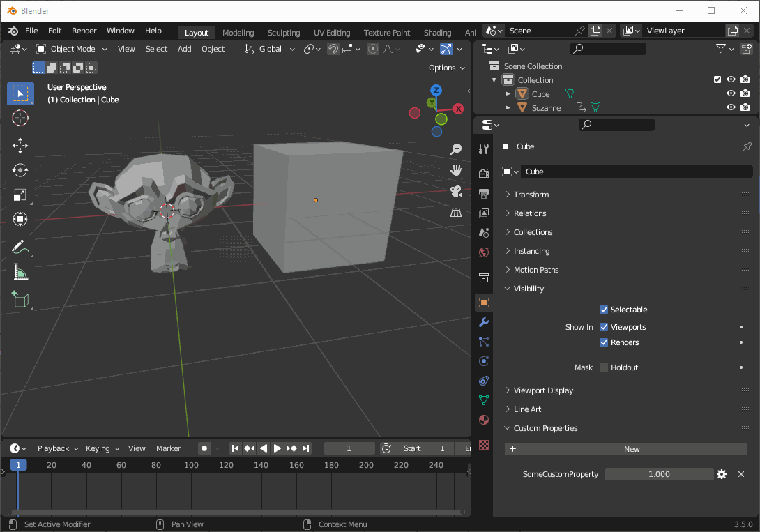Viewport: 760px width, 532px height.
Task: Toggle the Selectable checkbox
Action: point(604,310)
